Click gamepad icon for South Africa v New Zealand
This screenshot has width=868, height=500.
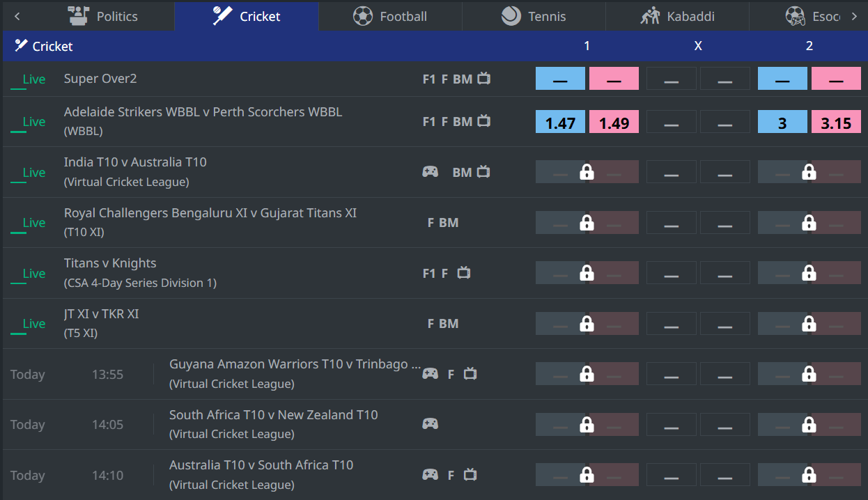point(431,423)
